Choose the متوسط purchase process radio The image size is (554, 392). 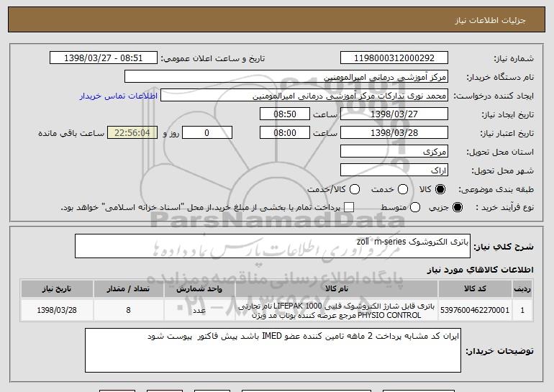(x=415, y=207)
